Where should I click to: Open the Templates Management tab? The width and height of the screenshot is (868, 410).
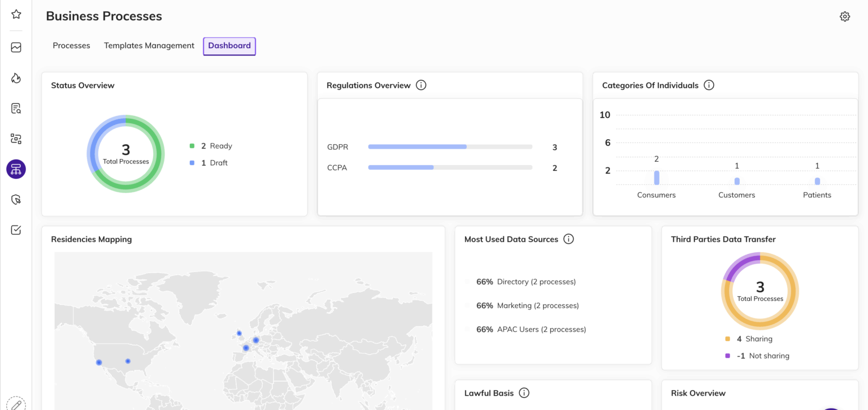point(149,46)
